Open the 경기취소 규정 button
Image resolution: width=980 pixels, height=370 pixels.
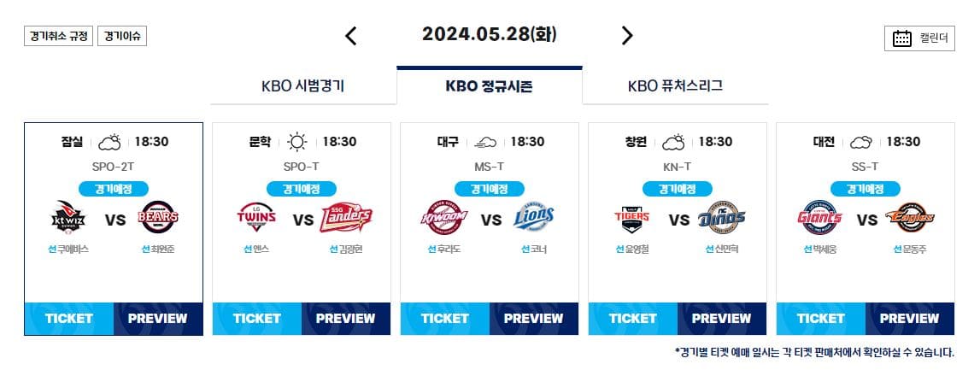(59, 36)
